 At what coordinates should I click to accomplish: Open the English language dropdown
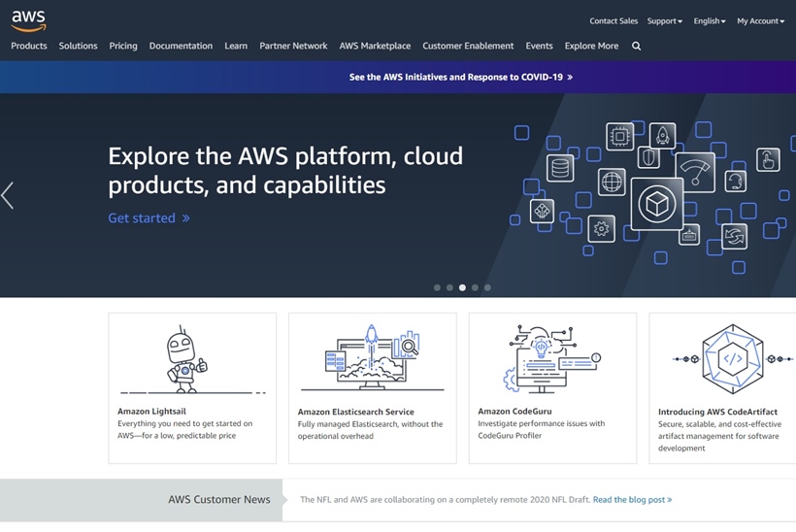coord(710,20)
